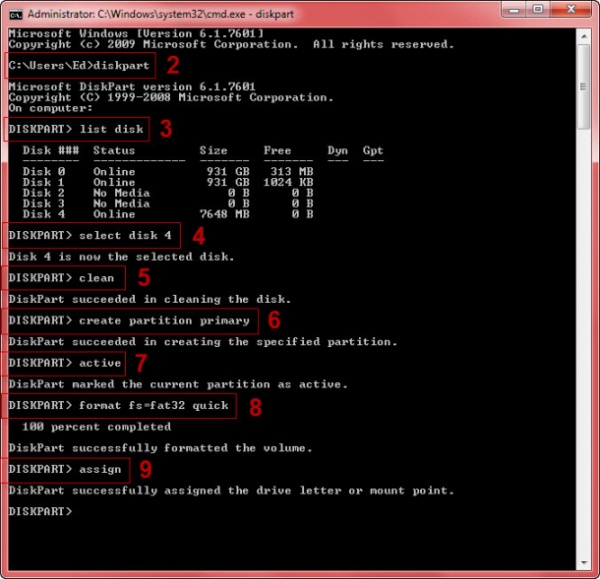600x579 pixels.
Task: Click 'Copyright (c) 2009 Microsoft Corporation' line
Action: click(231, 44)
